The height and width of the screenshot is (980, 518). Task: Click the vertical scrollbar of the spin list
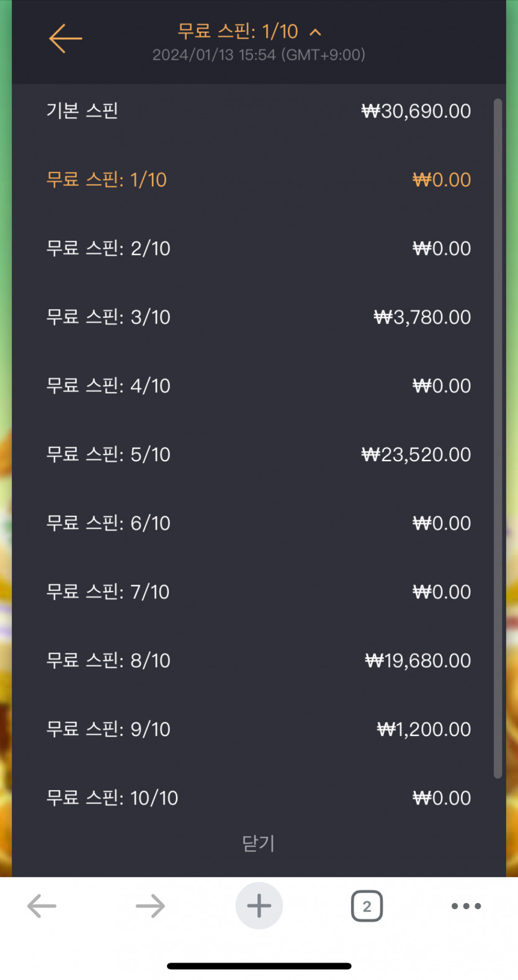click(498, 438)
